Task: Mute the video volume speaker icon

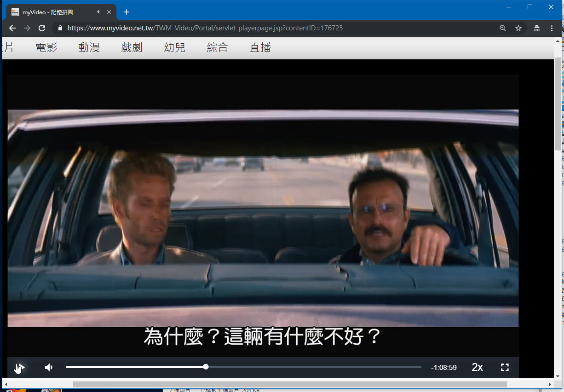Action: point(49,367)
